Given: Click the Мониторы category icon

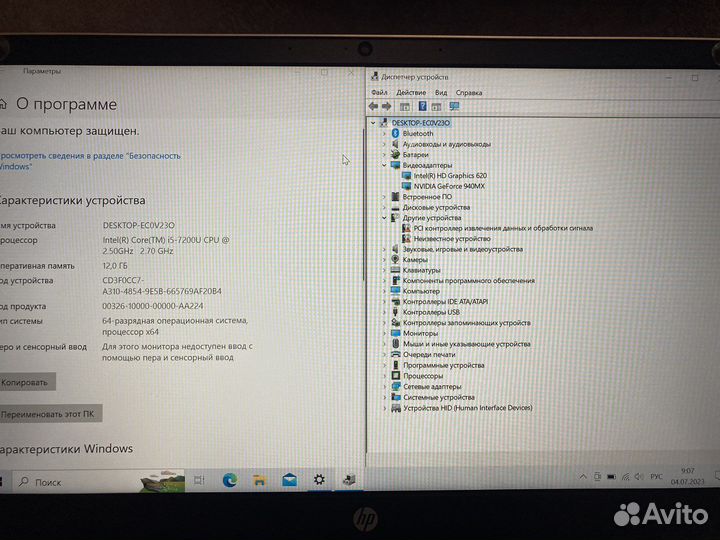Looking at the screenshot, I should tap(395, 333).
